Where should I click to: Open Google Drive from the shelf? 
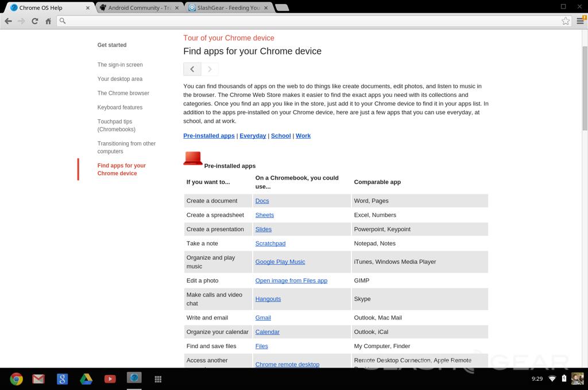(86, 379)
